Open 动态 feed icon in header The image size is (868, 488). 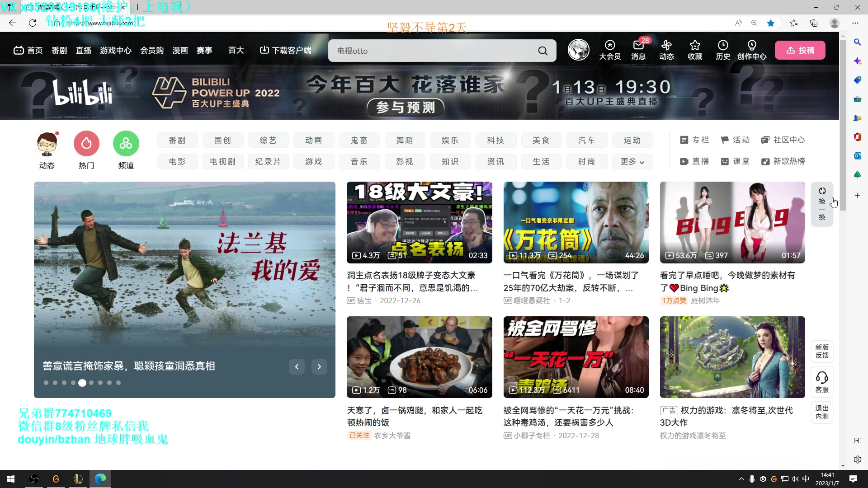coord(666,50)
